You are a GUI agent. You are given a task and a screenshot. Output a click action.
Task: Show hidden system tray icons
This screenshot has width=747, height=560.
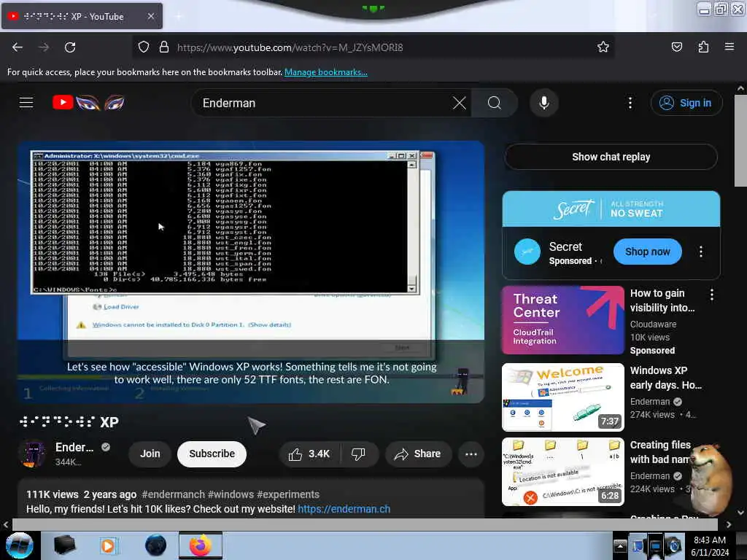(620, 545)
